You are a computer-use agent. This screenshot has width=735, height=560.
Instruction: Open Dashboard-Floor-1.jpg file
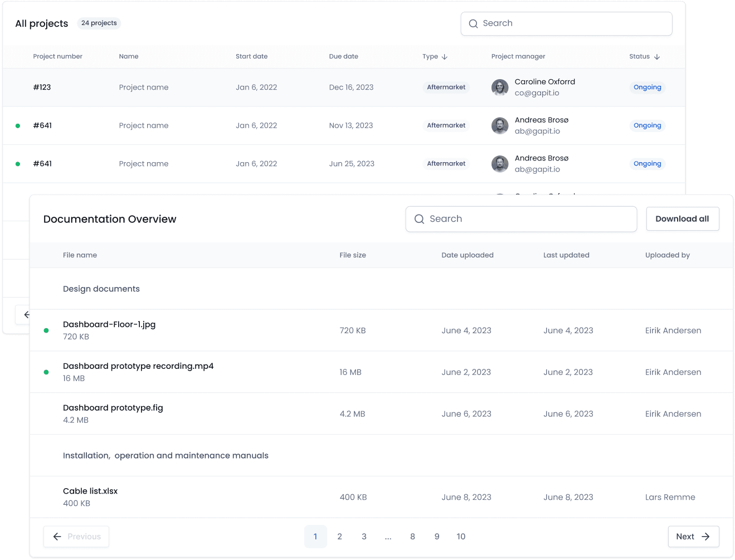click(x=109, y=324)
